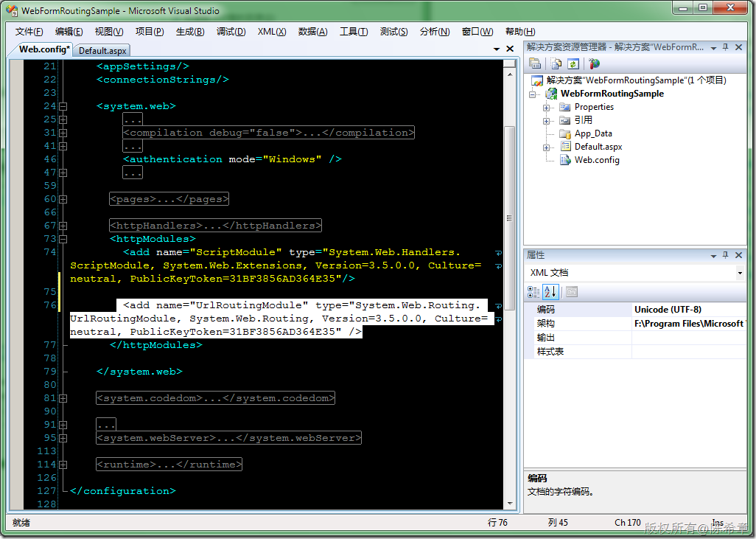
Task: Click the 引用 references folder icon
Action: [565, 120]
